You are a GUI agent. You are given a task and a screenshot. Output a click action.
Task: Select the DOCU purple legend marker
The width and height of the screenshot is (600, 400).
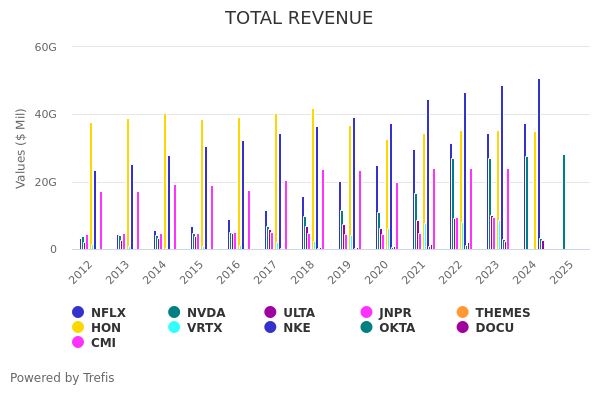(x=462, y=328)
